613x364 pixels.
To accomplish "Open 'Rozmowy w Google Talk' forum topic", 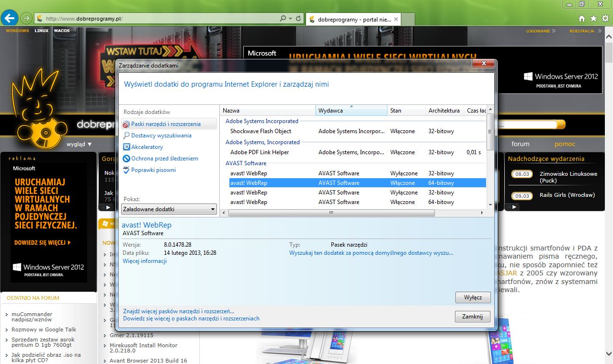I will [x=44, y=330].
